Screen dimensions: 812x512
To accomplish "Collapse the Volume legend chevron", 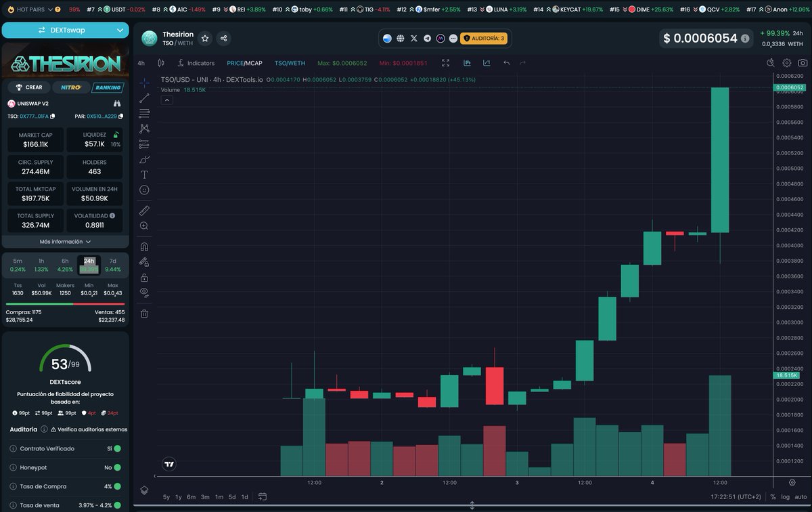I will (166, 100).
